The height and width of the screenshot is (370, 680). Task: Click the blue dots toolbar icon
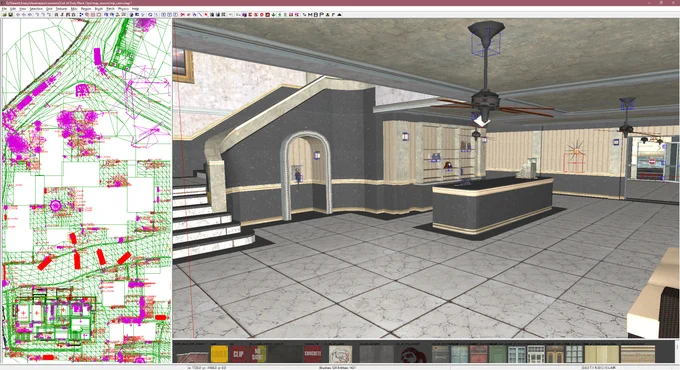coord(82,15)
